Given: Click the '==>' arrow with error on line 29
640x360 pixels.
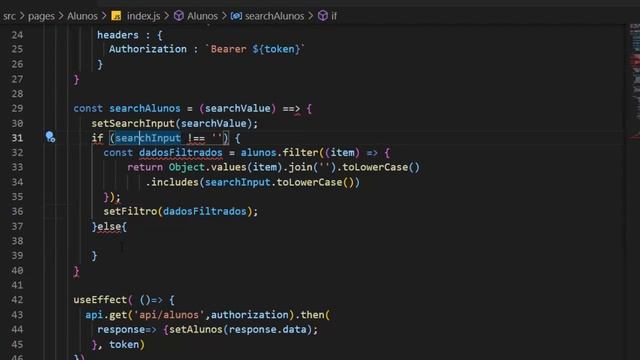Looking at the screenshot, I should [x=291, y=109].
